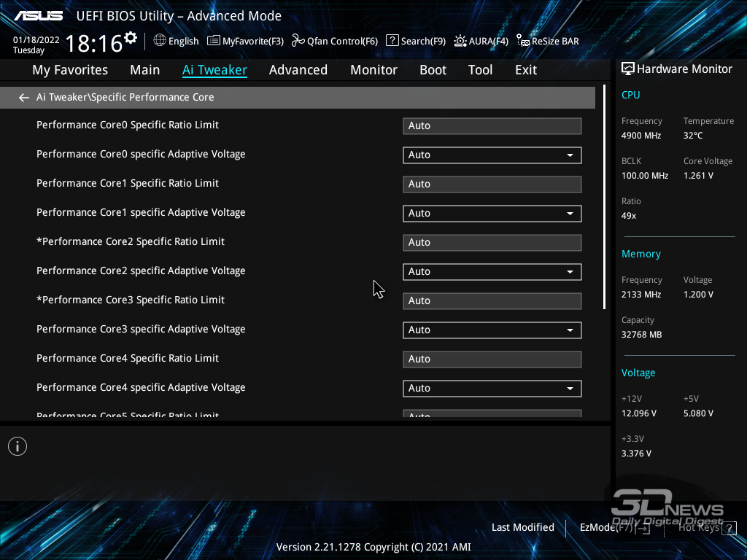Click the info icon in help panel
Screen dimensions: 747x560
pos(18,446)
